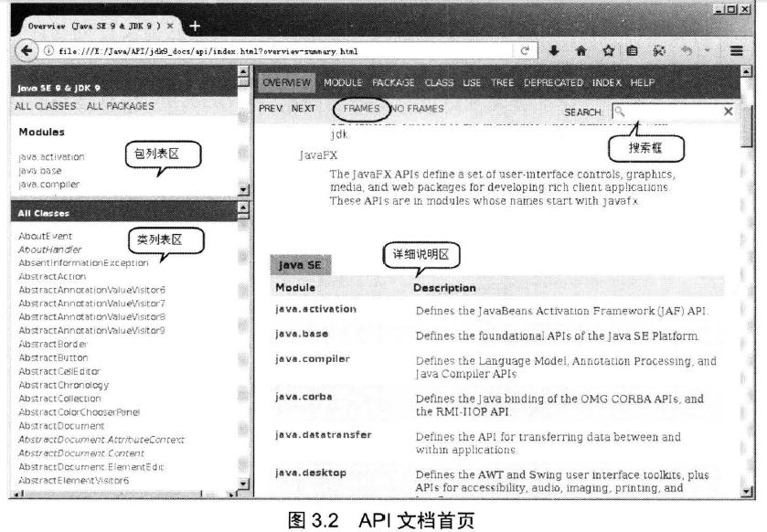
Task: Click the NO FRAMES link
Action: pyautogui.click(x=417, y=109)
